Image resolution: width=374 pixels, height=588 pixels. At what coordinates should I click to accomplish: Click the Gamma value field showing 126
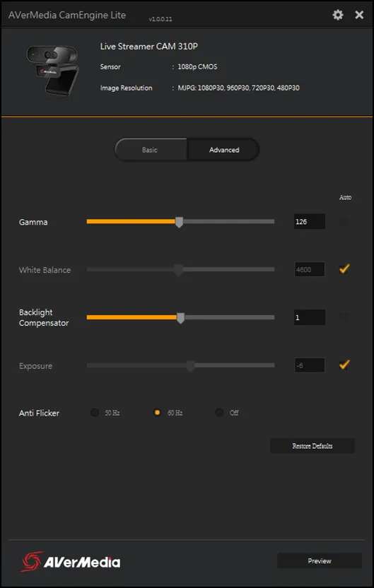coord(310,222)
